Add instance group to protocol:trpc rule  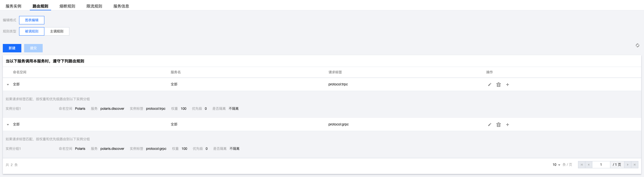[508, 85]
